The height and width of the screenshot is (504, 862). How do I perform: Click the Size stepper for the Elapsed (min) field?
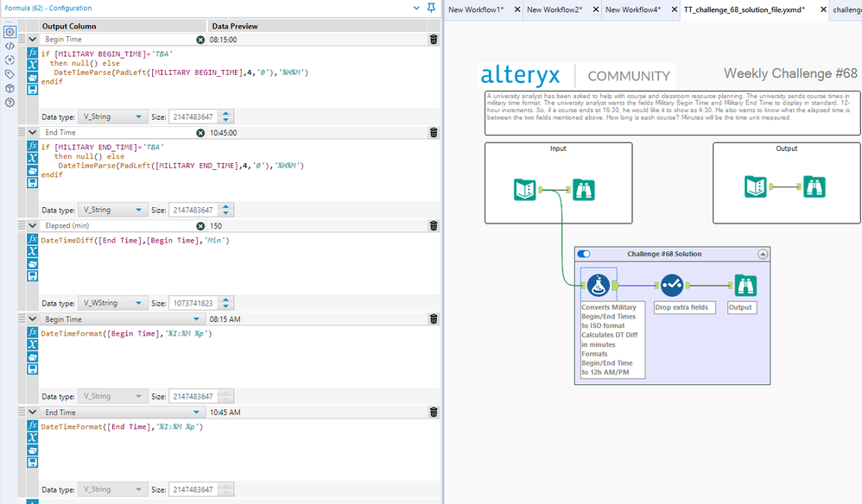[x=227, y=303]
